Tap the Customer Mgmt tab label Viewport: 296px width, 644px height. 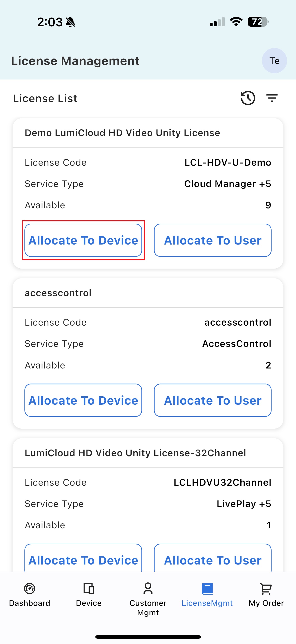[148, 607]
